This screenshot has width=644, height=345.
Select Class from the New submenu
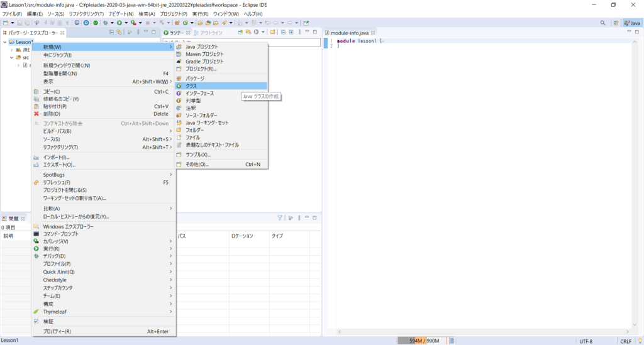(221, 85)
